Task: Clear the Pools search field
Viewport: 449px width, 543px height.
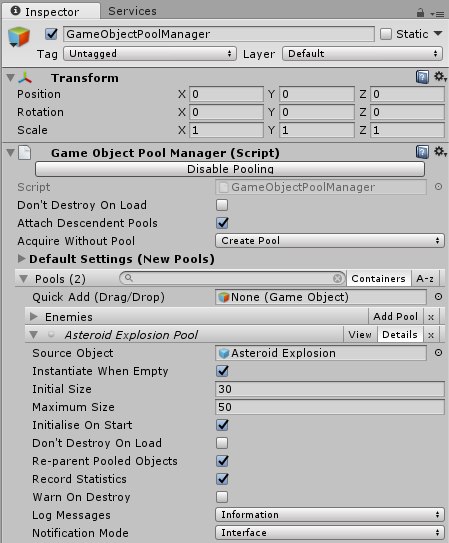Action: tap(337, 278)
